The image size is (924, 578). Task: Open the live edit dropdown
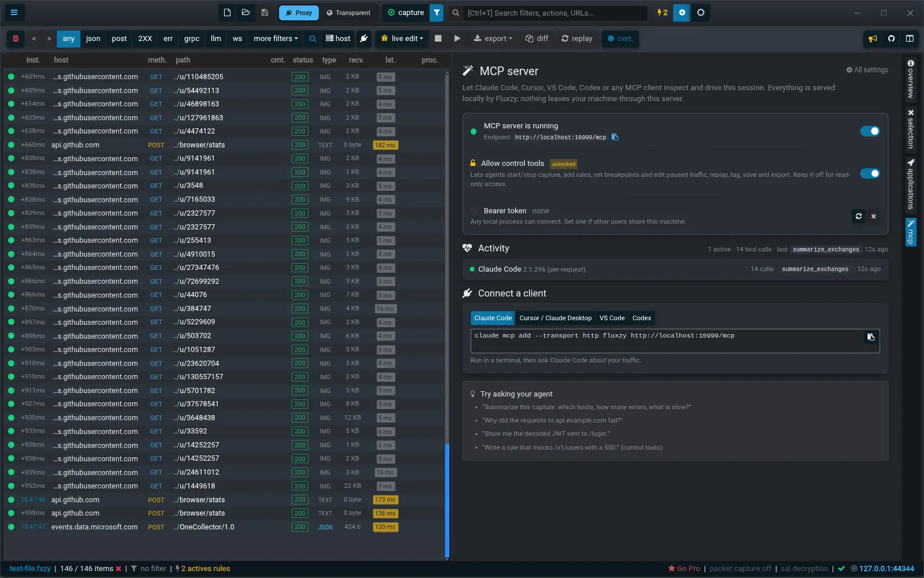coord(402,39)
